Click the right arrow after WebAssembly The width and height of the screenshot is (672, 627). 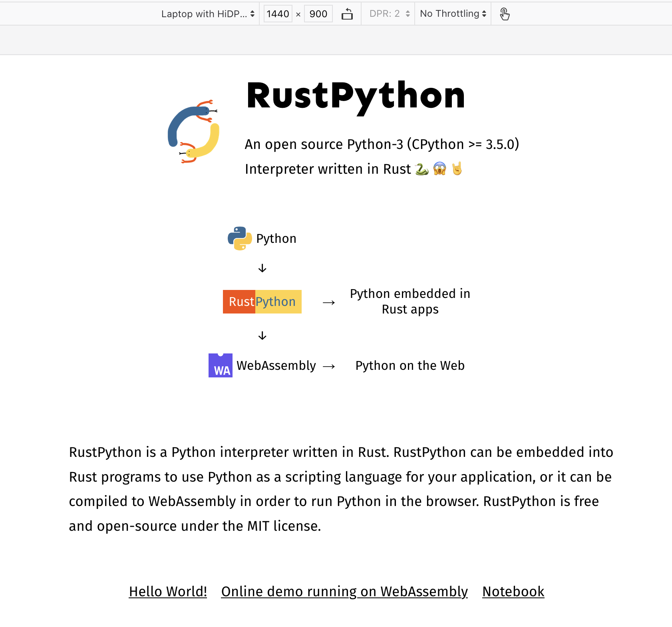tap(329, 366)
